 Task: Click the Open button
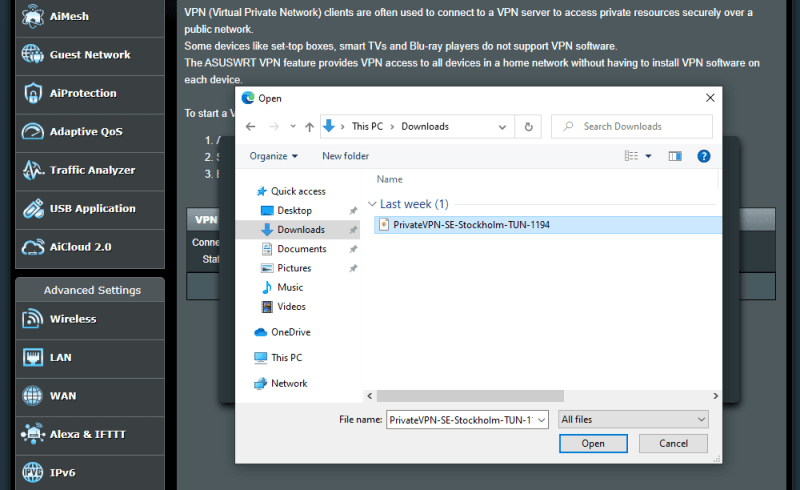(x=593, y=444)
